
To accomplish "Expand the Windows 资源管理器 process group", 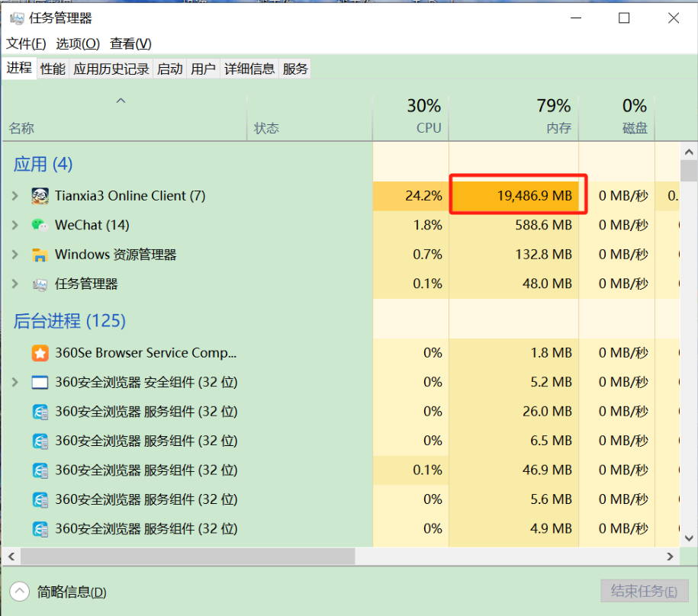I will 15,255.
